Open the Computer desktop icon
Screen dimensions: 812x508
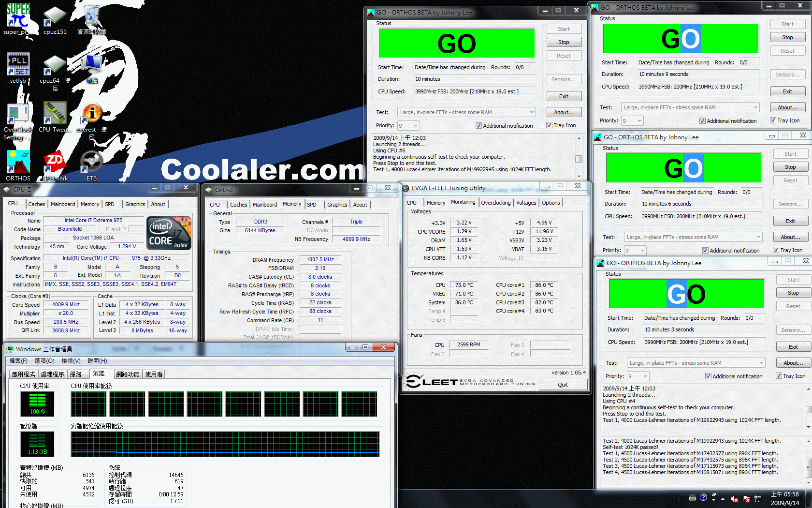[x=91, y=68]
